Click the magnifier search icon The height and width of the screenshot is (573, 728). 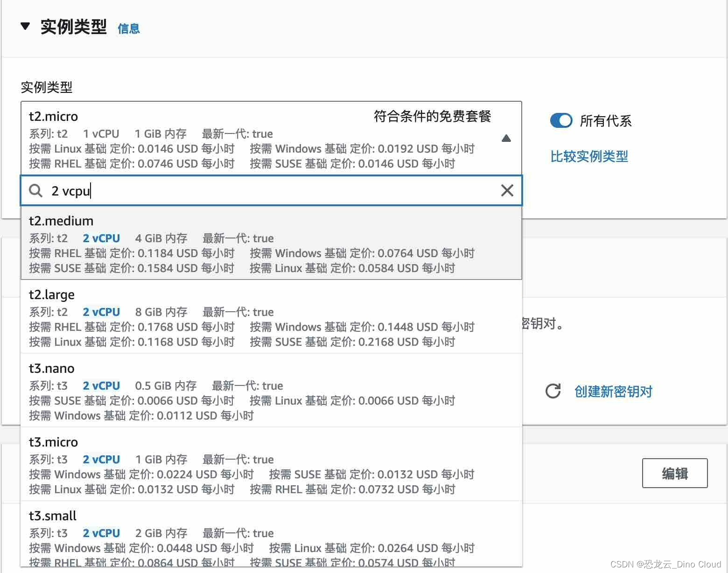click(36, 190)
